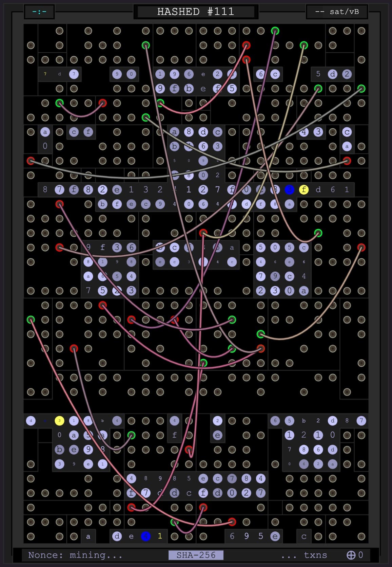Click the "4" circle in the "43" module

pyautogui.click(x=304, y=132)
